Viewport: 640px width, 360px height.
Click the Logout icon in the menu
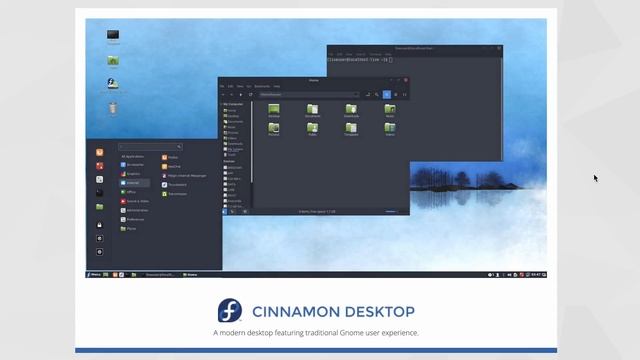coord(100,238)
